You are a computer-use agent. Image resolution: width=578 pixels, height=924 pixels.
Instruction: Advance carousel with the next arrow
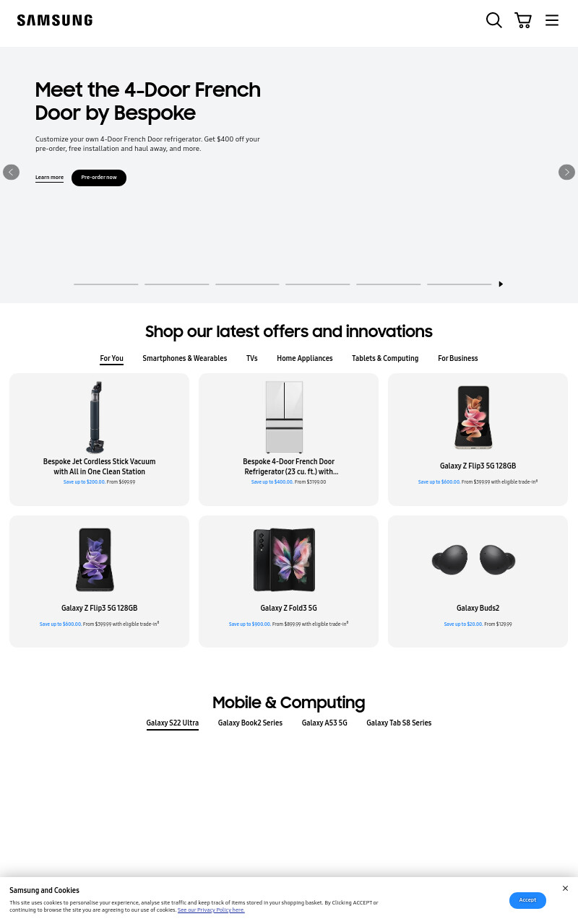[x=566, y=172]
